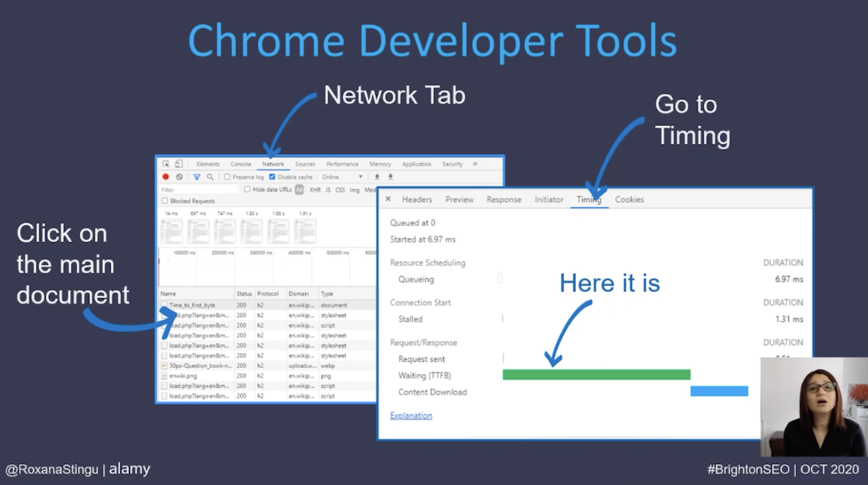The width and height of the screenshot is (868, 485).
Task: Select the Network tab
Action: coord(273,164)
